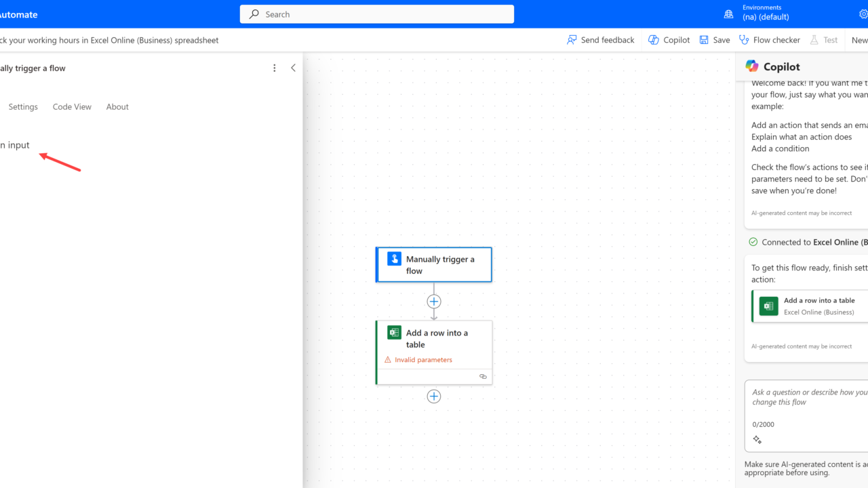Click the manual trigger blue icon
868x488 pixels.
394,259
